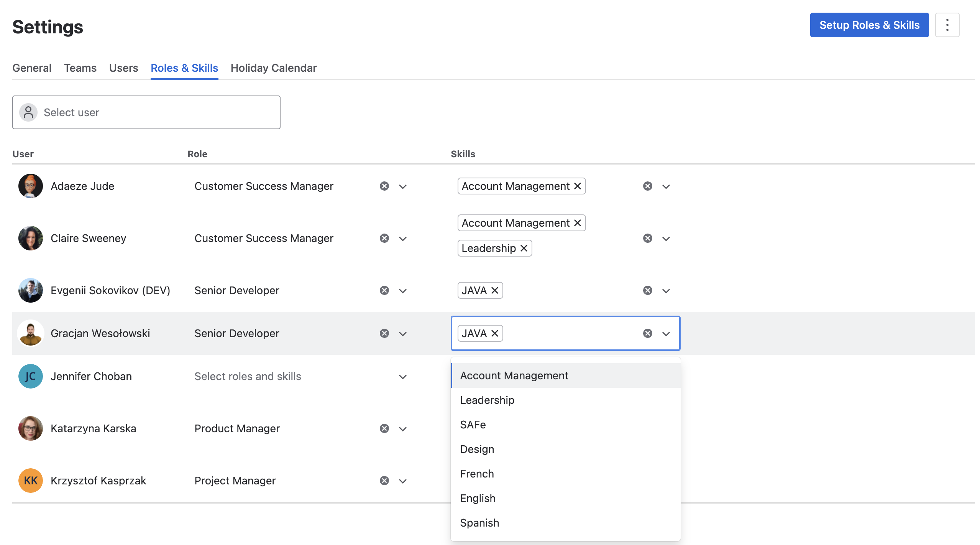Expand Adaeze Jude's skills dropdown
This screenshot has height=545, width=980.
pyautogui.click(x=666, y=186)
